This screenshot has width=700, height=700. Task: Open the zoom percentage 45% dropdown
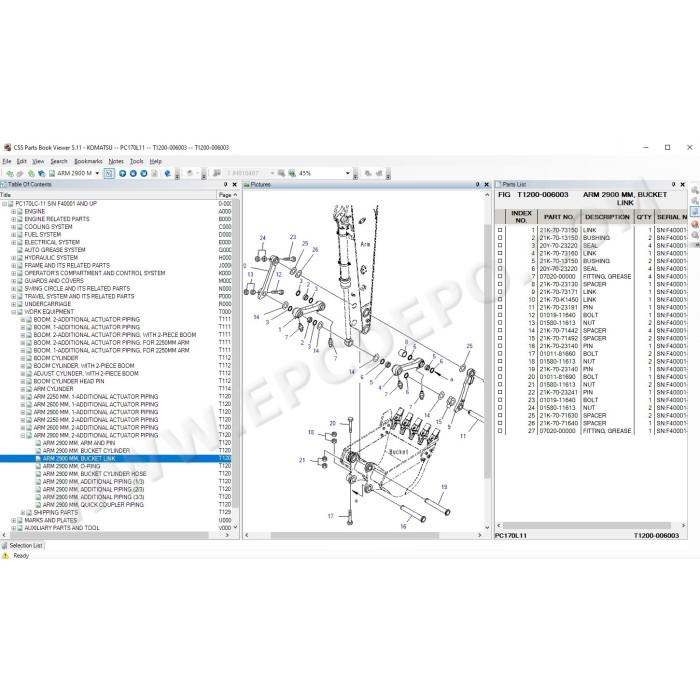click(348, 173)
